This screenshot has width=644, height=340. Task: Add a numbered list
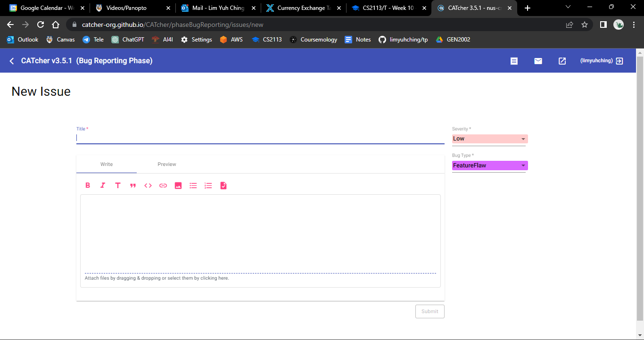208,186
